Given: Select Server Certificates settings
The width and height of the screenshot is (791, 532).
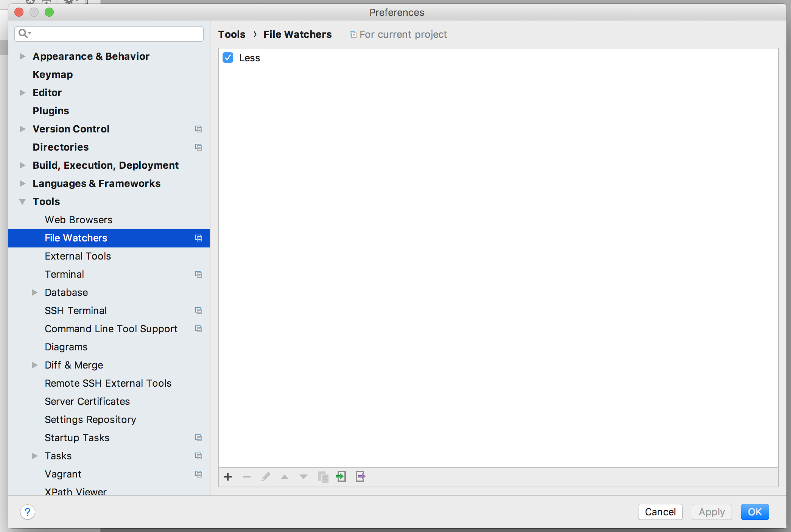Looking at the screenshot, I should [87, 401].
